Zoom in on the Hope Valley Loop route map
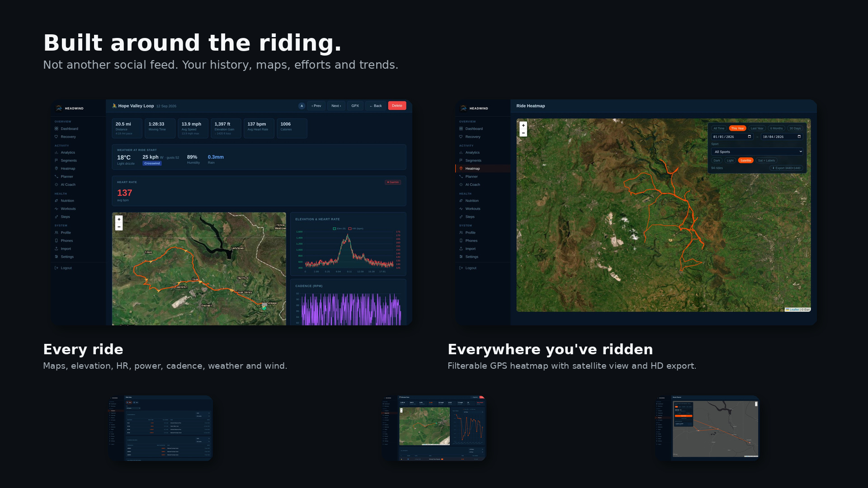This screenshot has height=488, width=868. pos(119,219)
